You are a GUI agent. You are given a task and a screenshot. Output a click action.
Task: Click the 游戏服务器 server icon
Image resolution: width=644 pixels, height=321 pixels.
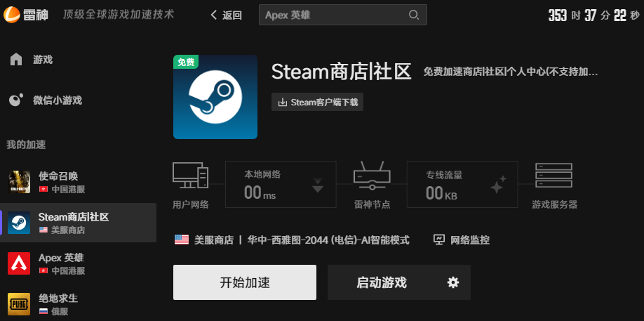click(554, 176)
